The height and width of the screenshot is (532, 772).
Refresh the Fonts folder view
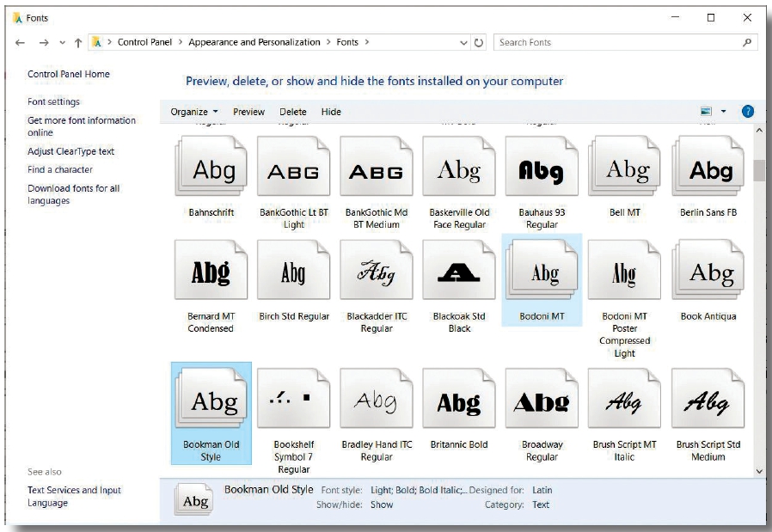[x=479, y=42]
